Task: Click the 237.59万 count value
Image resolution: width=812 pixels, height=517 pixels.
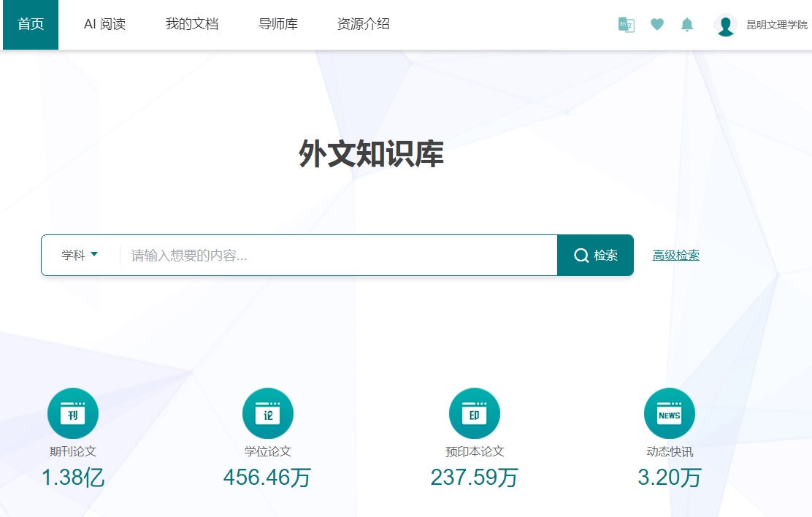Action: click(x=475, y=478)
